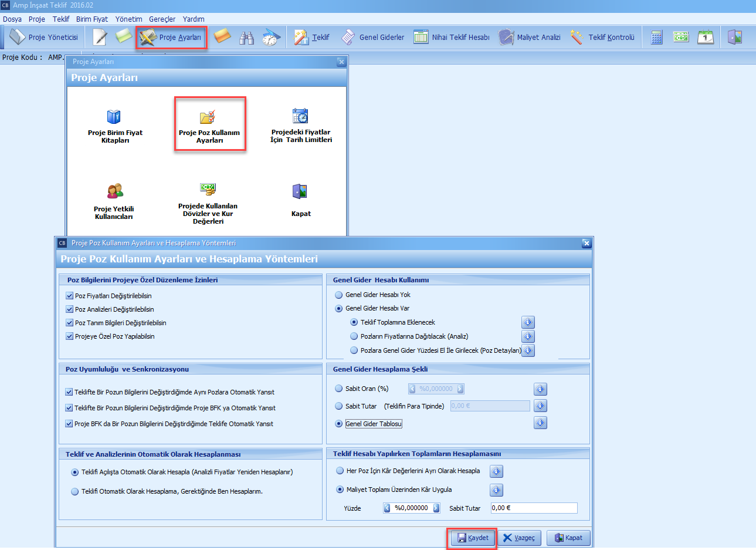Open the Birim Fiyat menu
Screen dimensions: 756x550
pos(91,19)
